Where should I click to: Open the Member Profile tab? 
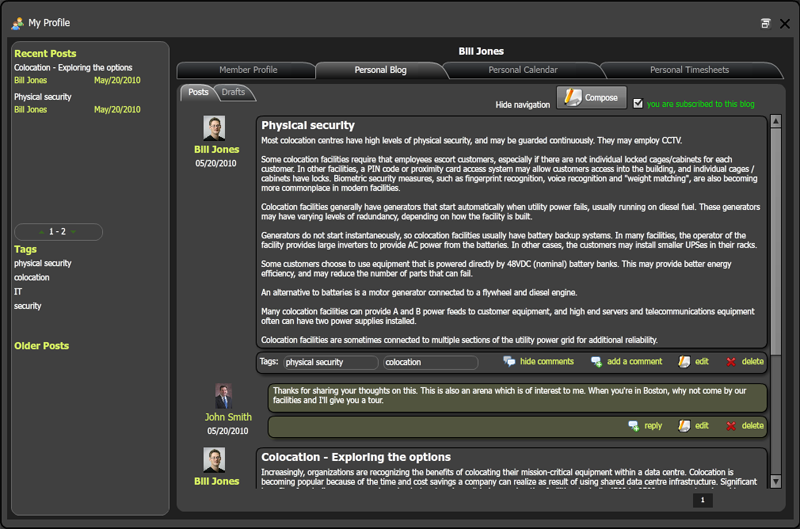(248, 70)
